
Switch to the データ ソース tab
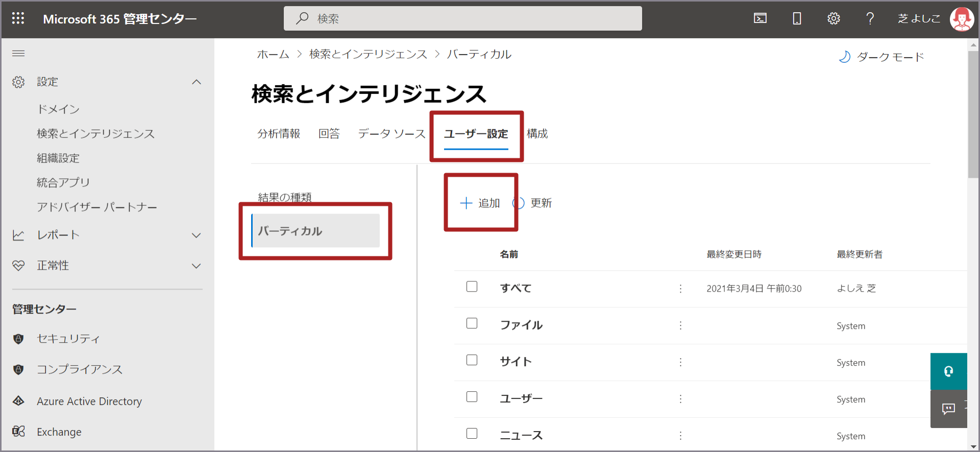[x=391, y=134]
